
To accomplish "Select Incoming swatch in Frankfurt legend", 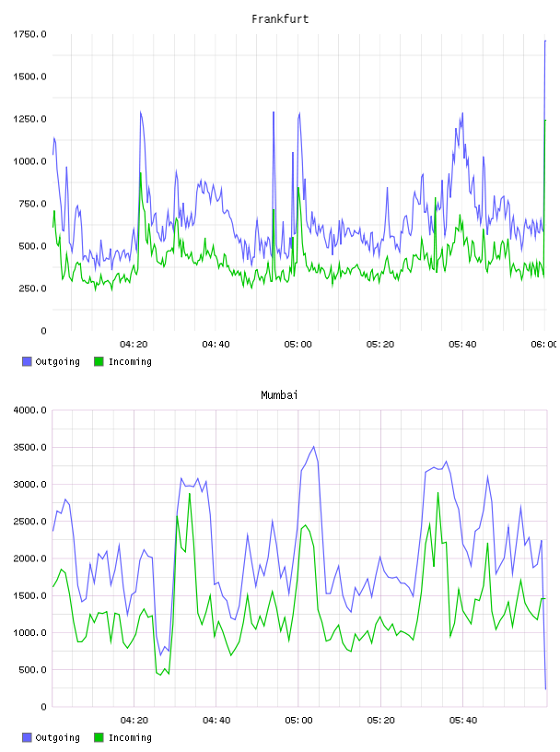I will click(99, 361).
